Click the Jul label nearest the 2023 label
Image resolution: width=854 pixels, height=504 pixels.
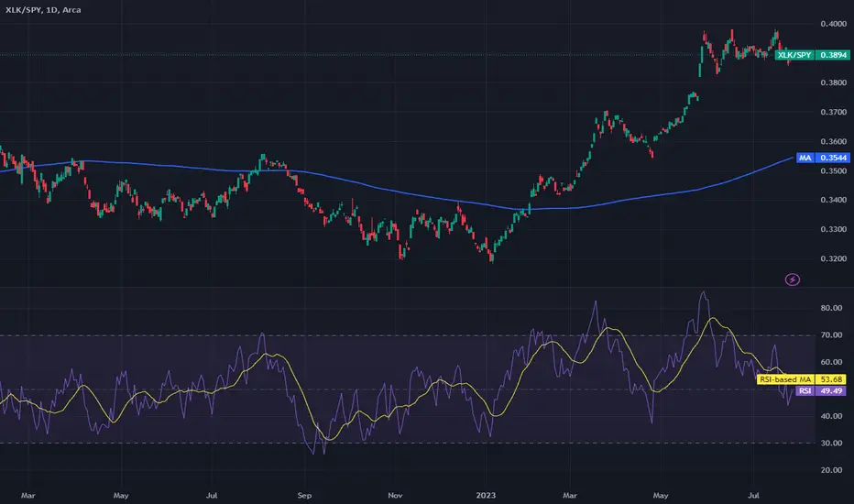(x=753, y=495)
